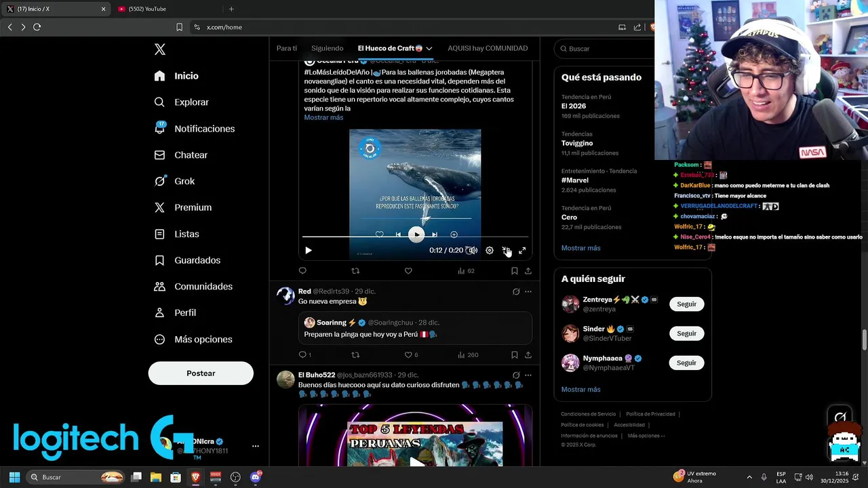
Task: Click the Buscar search field on X
Action: tap(633, 49)
